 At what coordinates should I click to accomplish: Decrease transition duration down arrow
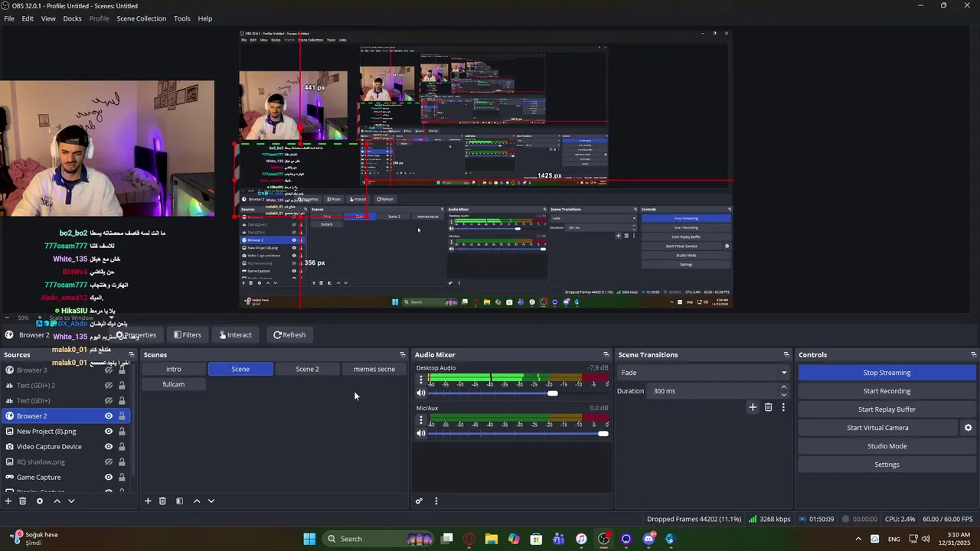pos(783,395)
